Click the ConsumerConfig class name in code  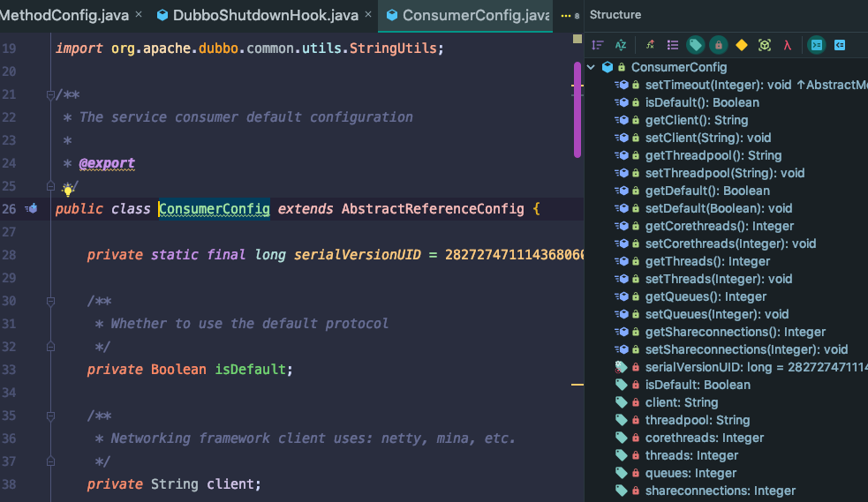215,209
